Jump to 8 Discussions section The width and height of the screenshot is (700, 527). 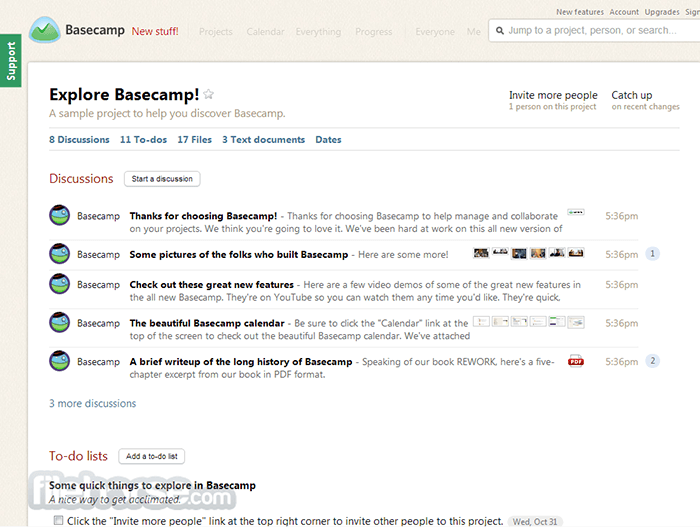79,140
